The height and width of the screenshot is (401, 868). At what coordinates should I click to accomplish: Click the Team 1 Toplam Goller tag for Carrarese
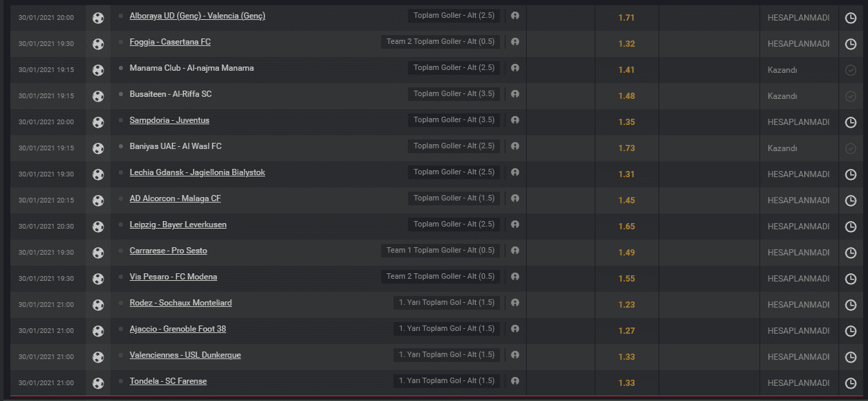(x=441, y=251)
